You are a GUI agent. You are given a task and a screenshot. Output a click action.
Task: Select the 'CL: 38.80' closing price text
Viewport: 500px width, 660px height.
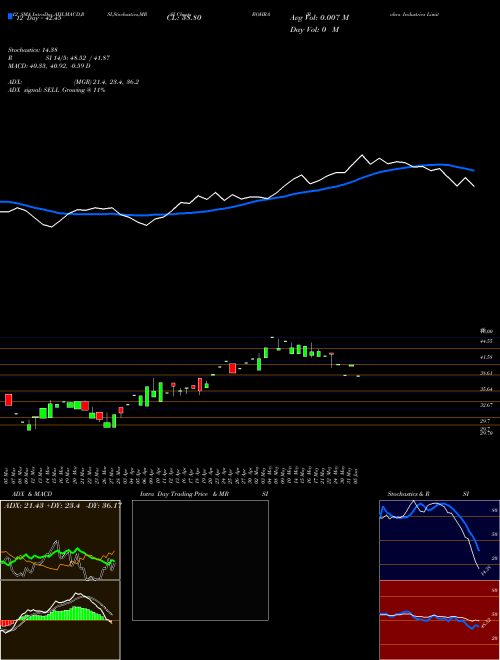click(184, 18)
